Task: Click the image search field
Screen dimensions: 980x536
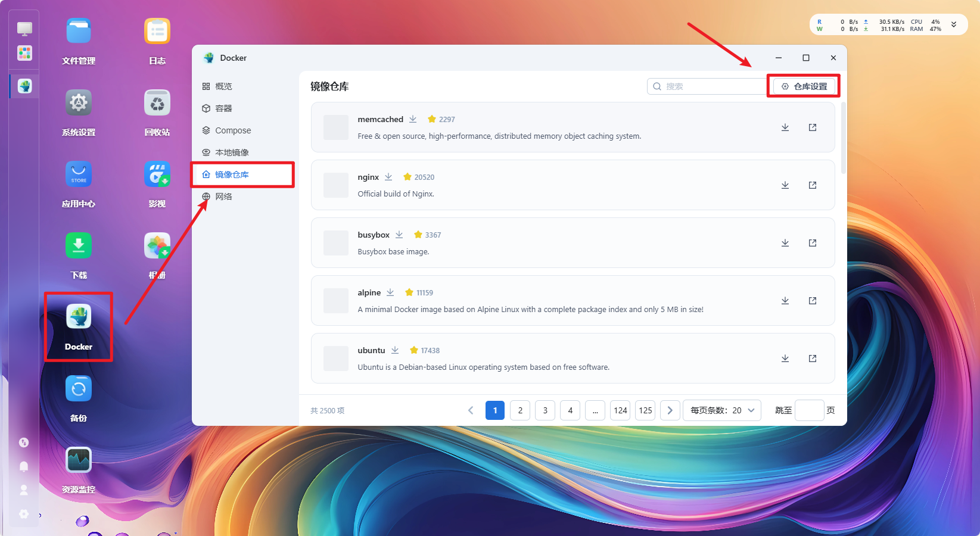Action: pos(709,86)
